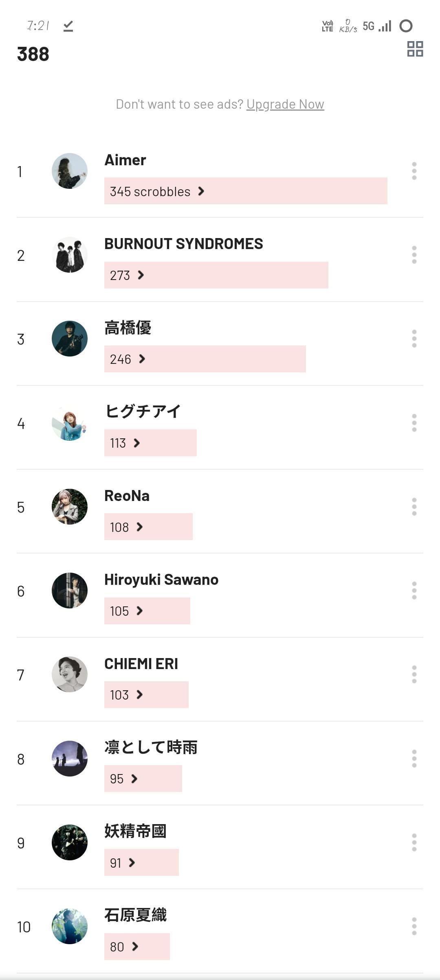Select the ヒグチアイ 113 scrobbles bar
440x980 pixels.
[150, 443]
